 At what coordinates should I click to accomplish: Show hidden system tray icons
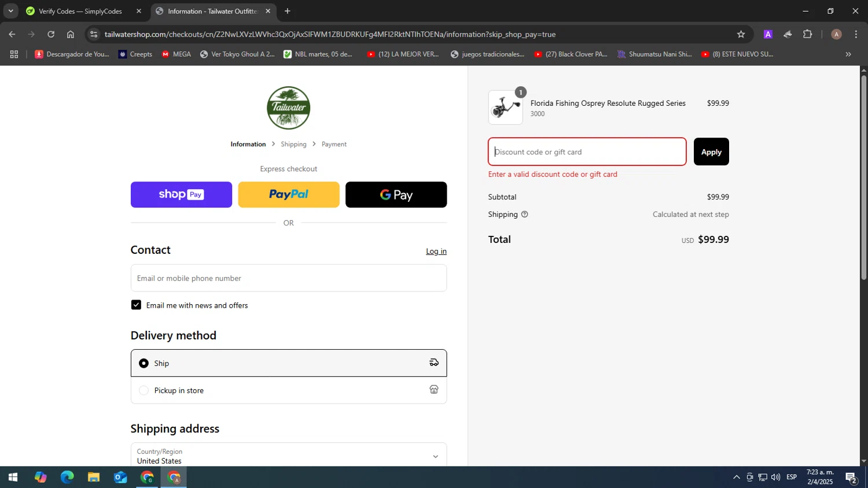[736, 477]
